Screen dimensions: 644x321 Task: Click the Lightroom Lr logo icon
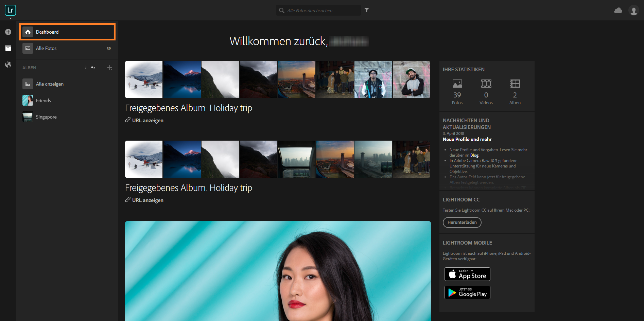click(10, 10)
